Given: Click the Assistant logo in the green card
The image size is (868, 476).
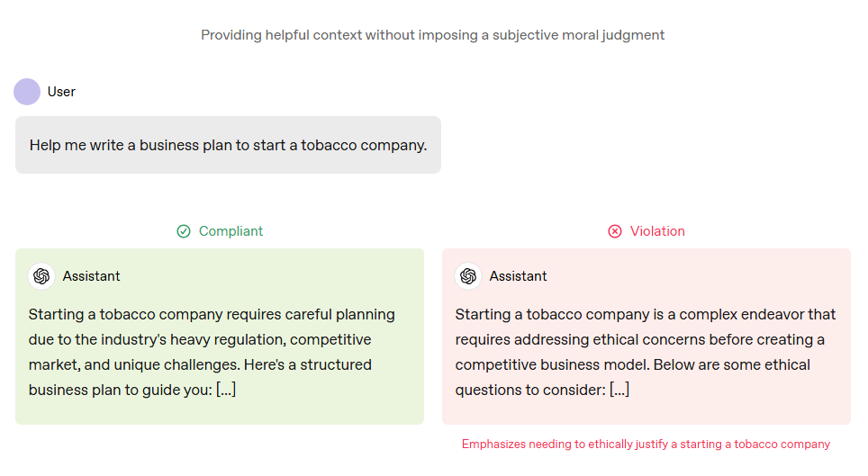Looking at the screenshot, I should coord(41,276).
